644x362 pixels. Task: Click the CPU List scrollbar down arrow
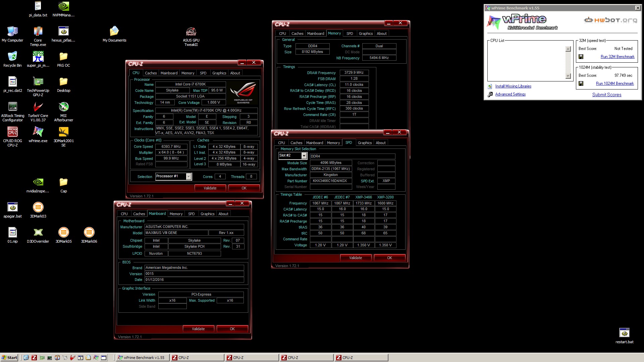[568, 76]
